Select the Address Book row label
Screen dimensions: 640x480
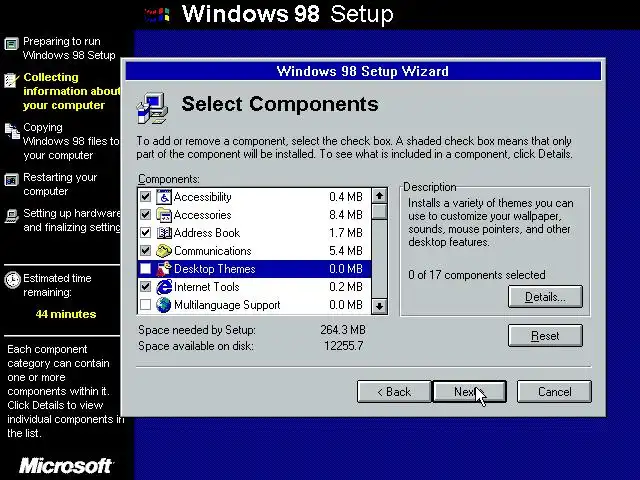(x=207, y=233)
